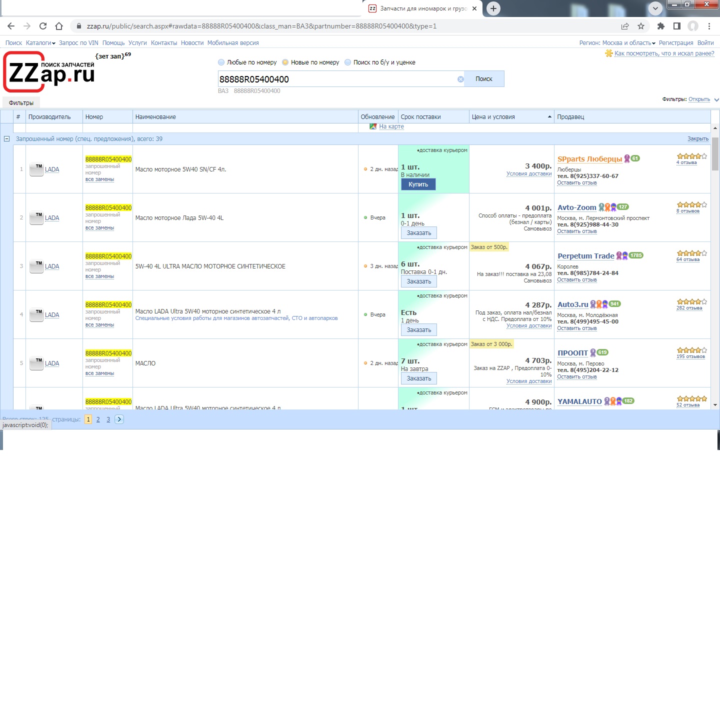The image size is (720, 728).
Task: Go to results page 3
Action: point(108,419)
